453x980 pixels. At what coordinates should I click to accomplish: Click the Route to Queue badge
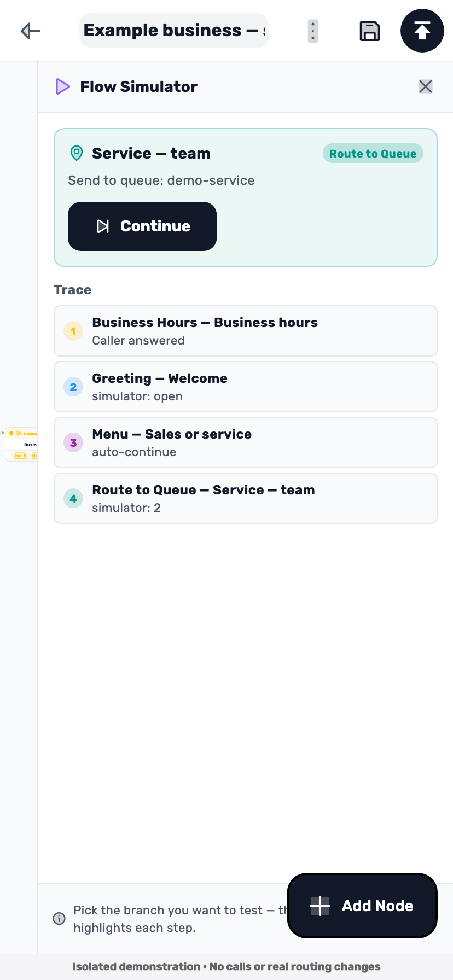coord(373,154)
